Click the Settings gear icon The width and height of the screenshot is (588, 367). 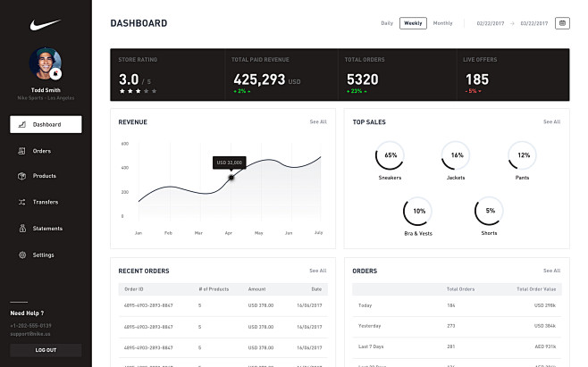pyautogui.click(x=21, y=254)
